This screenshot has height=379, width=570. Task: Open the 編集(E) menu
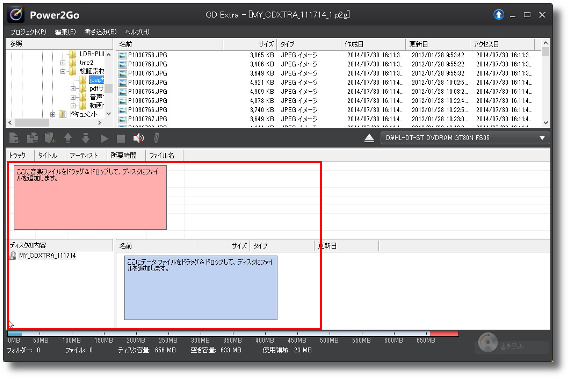(65, 32)
